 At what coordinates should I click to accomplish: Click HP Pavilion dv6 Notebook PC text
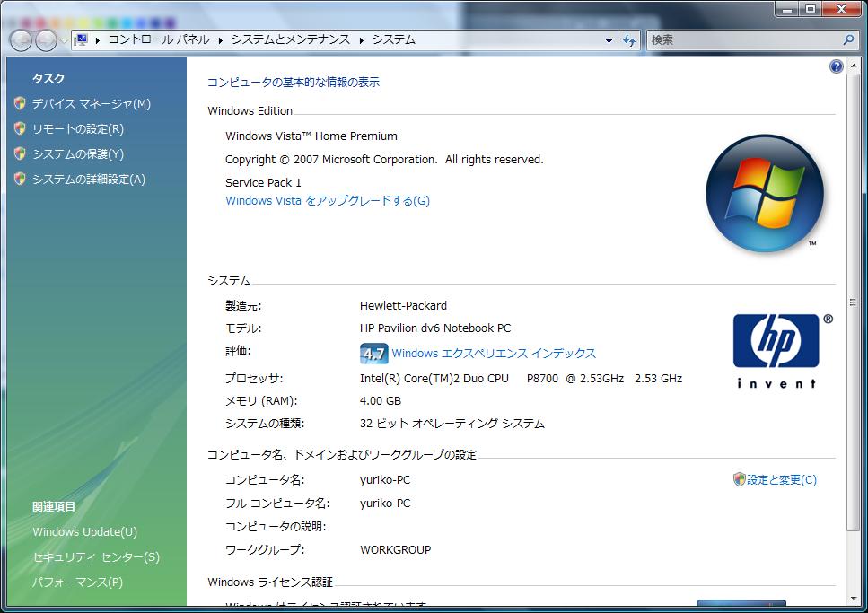435,328
